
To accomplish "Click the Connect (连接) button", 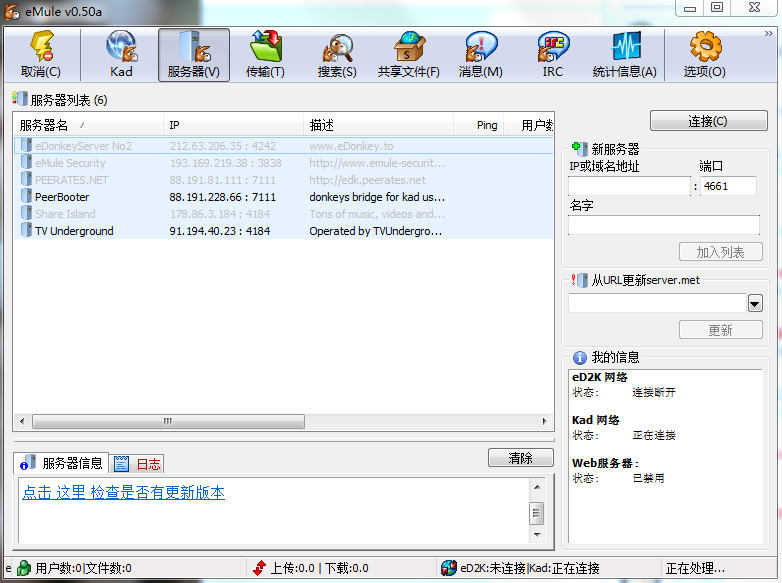I will click(x=709, y=121).
